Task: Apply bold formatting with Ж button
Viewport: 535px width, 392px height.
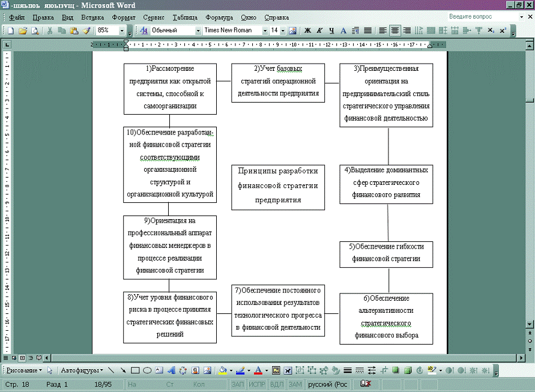Action: pyautogui.click(x=308, y=30)
